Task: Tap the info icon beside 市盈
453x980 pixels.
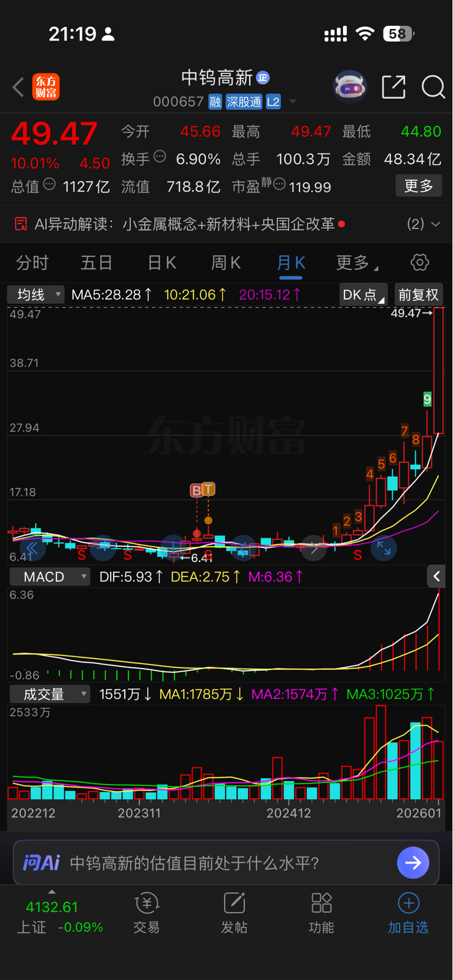Action: [x=280, y=184]
